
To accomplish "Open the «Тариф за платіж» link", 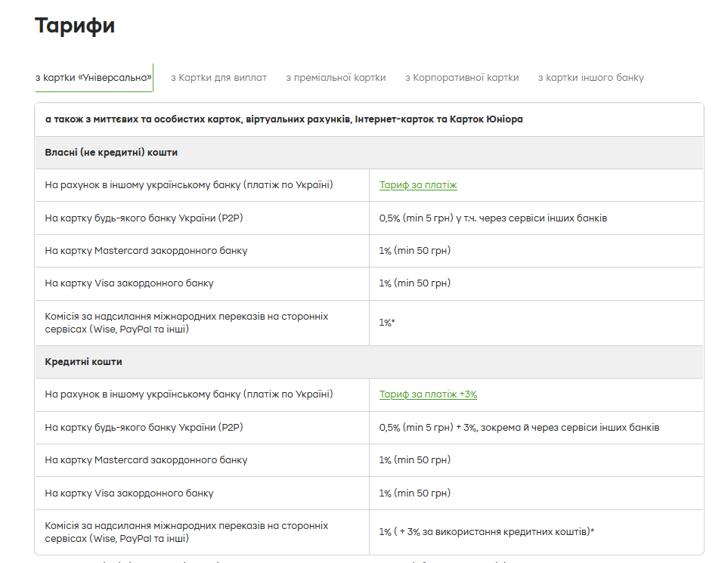I will coord(418,185).
